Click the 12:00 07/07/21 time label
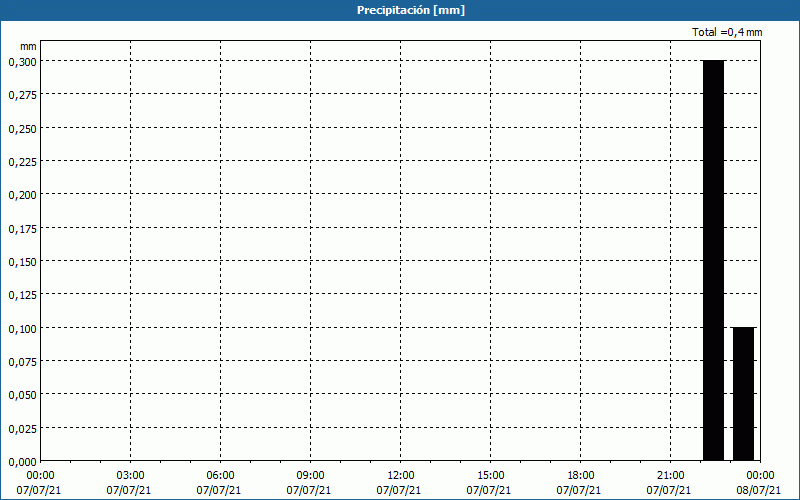Image resolution: width=800 pixels, height=500 pixels. click(399, 483)
